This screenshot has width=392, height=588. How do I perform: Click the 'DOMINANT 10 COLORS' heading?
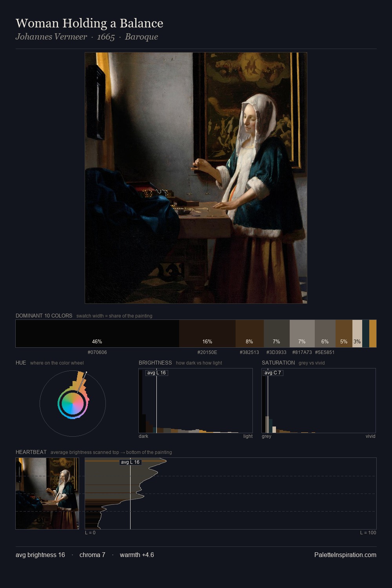pyautogui.click(x=44, y=316)
